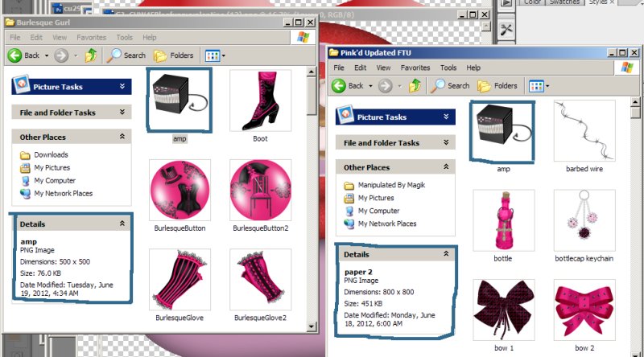Image resolution: width=644 pixels, height=357 pixels.
Task: Toggle Folders pane in Burlesque Gurl window
Action: [173, 55]
